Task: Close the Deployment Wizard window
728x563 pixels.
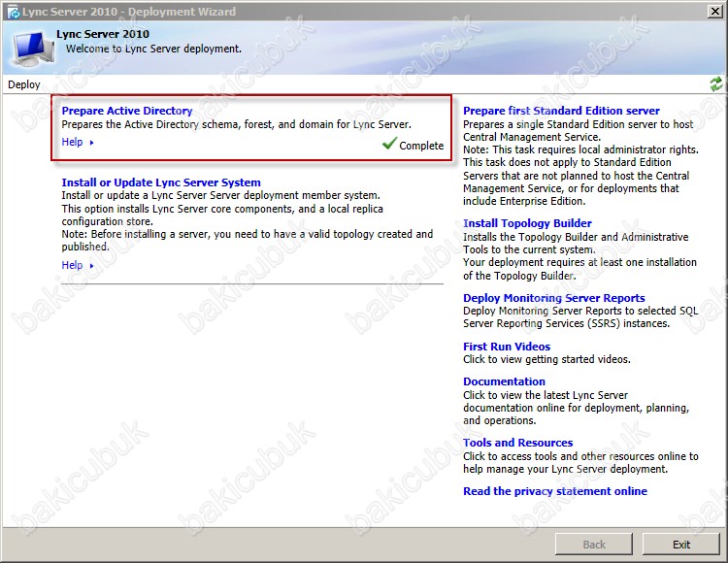Action: (x=715, y=11)
